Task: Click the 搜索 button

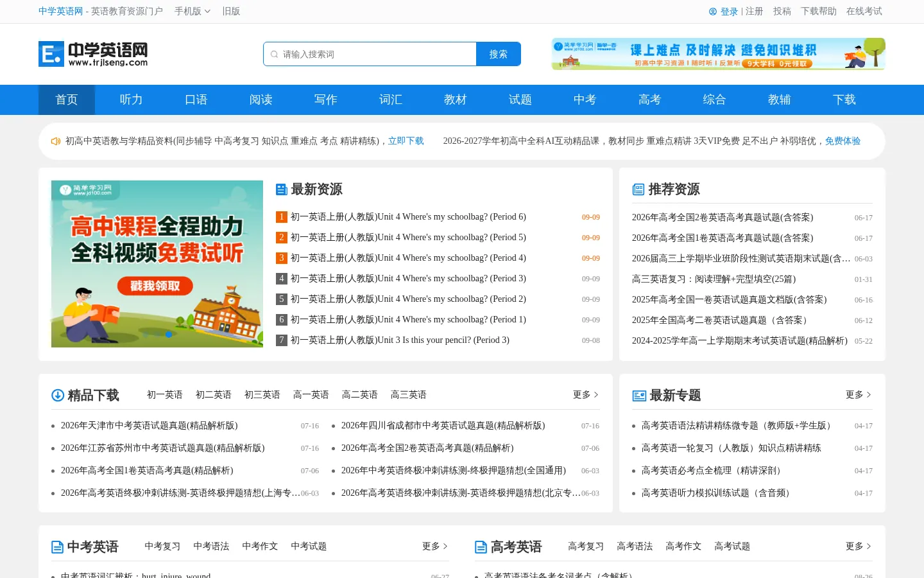Action: (x=499, y=54)
